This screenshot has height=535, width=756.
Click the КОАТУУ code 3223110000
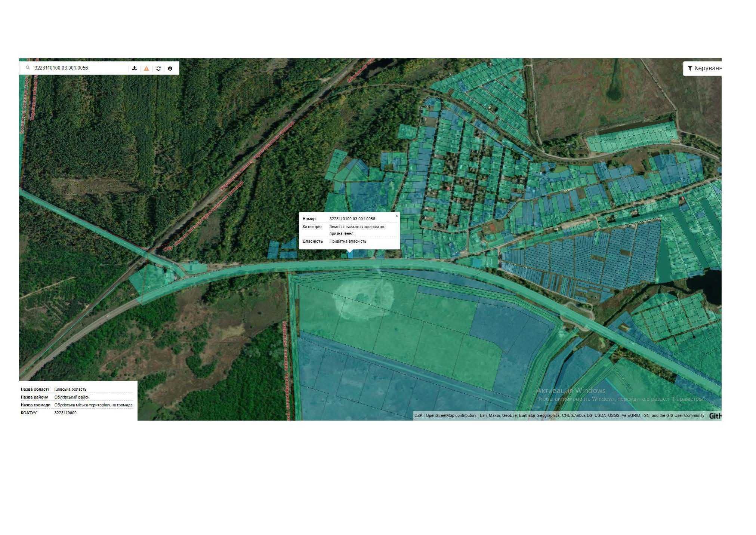(x=65, y=413)
